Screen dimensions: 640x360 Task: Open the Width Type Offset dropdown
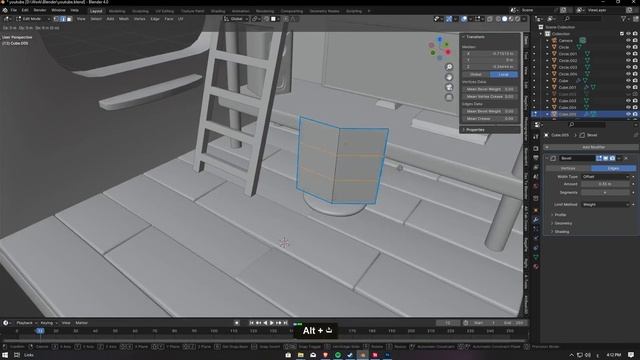pyautogui.click(x=606, y=177)
